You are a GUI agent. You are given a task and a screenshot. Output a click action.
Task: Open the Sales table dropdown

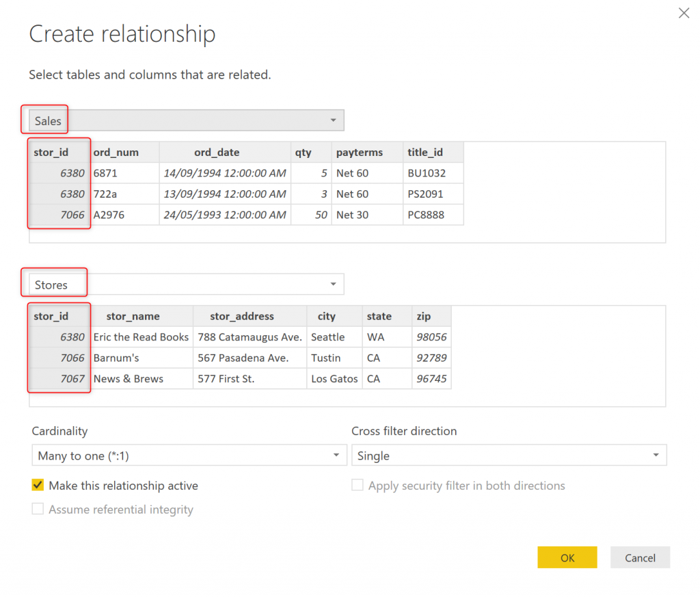(186, 120)
